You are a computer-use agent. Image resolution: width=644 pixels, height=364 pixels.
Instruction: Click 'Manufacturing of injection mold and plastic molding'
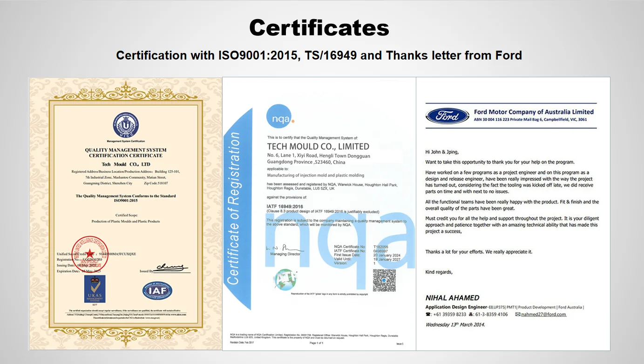(x=315, y=175)
